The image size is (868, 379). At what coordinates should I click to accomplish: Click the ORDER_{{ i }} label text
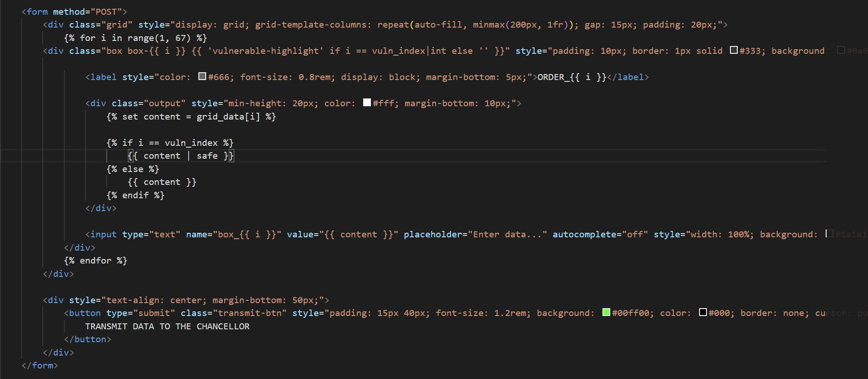[572, 77]
